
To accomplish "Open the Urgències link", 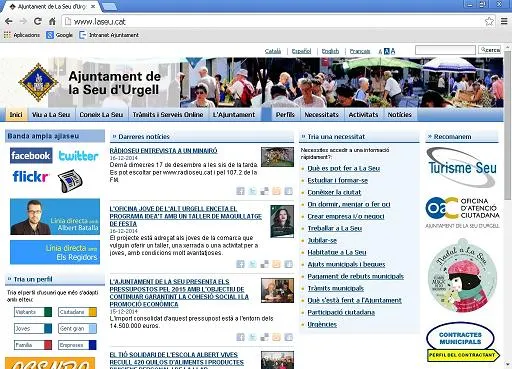I will pos(322,324).
